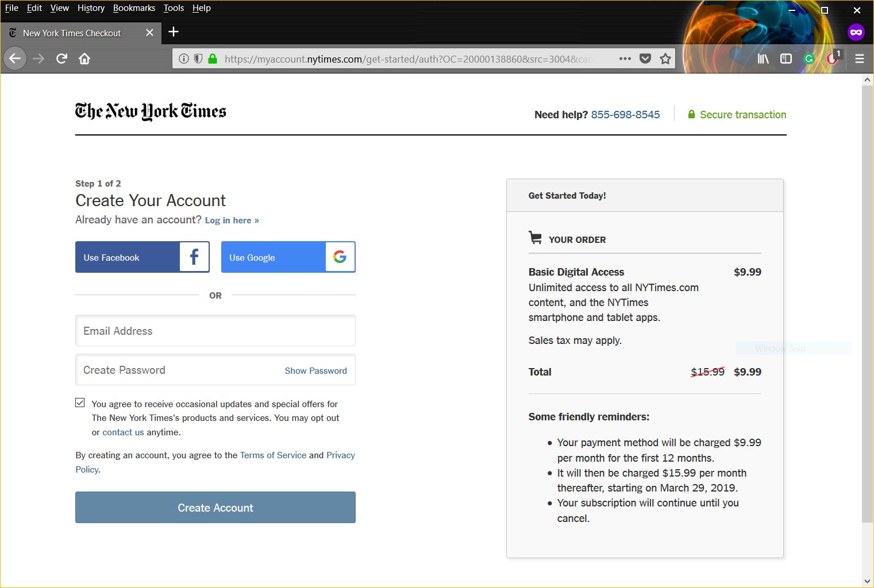Open the contact us link
Image resolution: width=874 pixels, height=588 pixels.
click(x=123, y=432)
